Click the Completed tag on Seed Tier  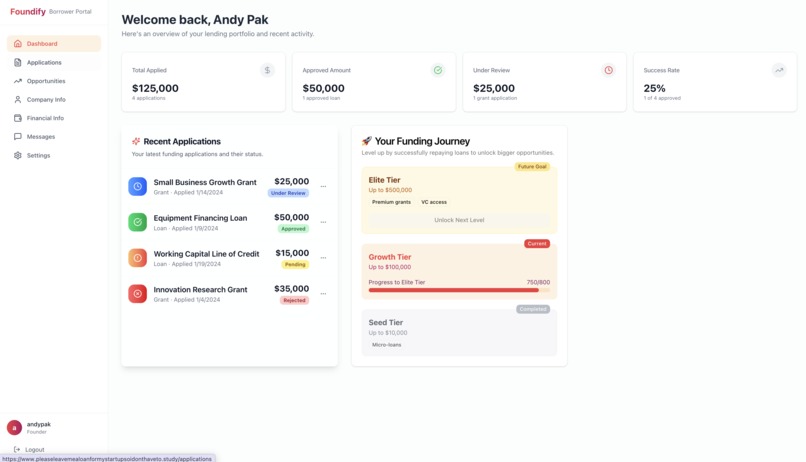coord(533,309)
